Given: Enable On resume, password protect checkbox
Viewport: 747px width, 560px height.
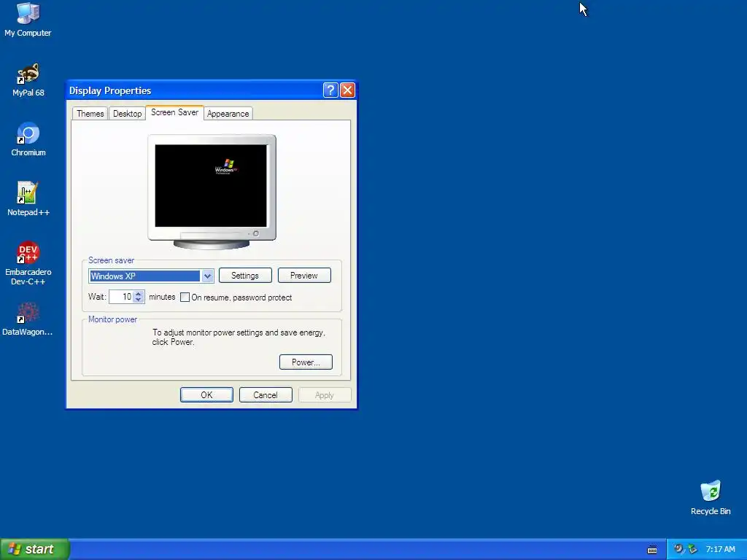Looking at the screenshot, I should [x=185, y=297].
